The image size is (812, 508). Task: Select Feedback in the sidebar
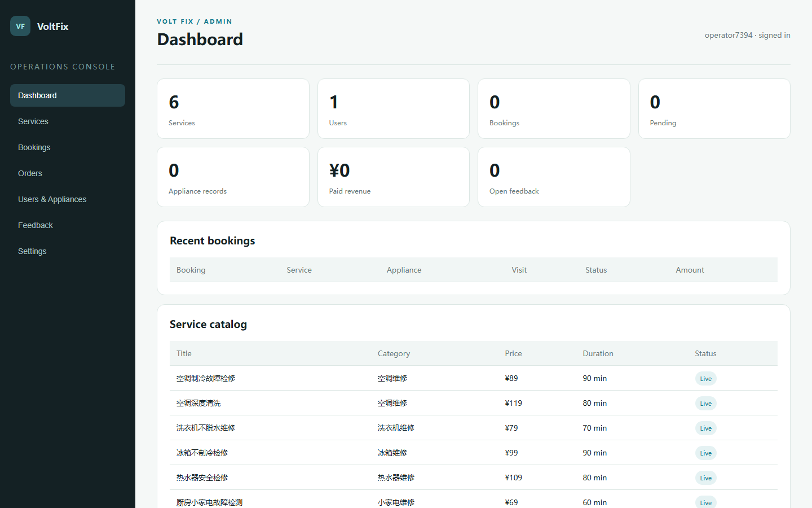click(x=68, y=225)
